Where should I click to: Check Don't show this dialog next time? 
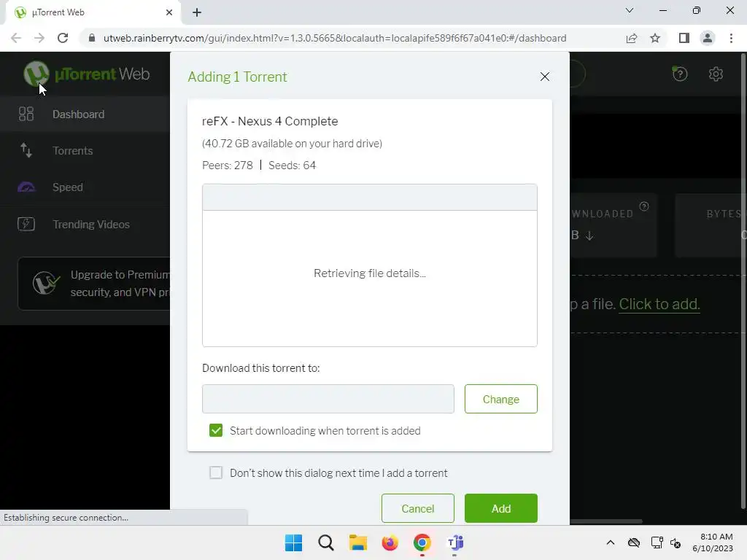tap(216, 472)
